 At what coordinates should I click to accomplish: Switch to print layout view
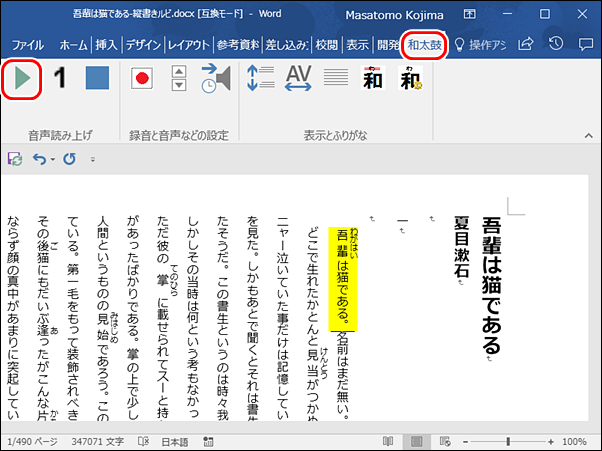point(416,442)
